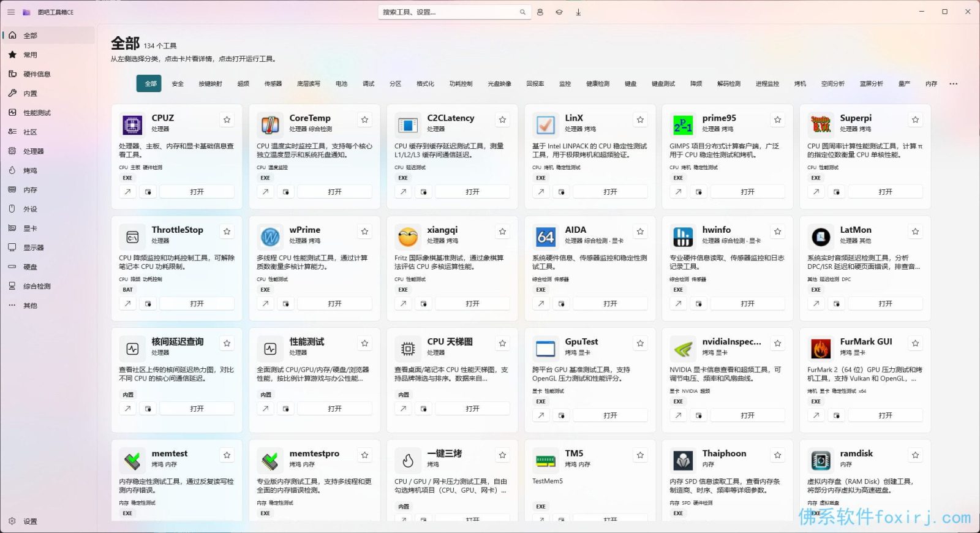The height and width of the screenshot is (533, 980).
Task: Click 打开 on the FurMark GUI card
Action: click(886, 415)
